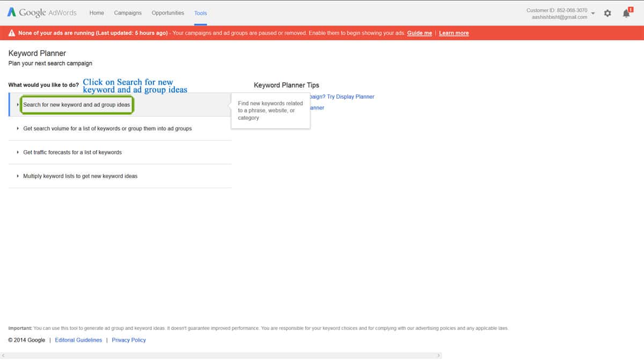Open the notifications bell
Image resolution: width=644 pixels, height=362 pixels.
point(625,13)
